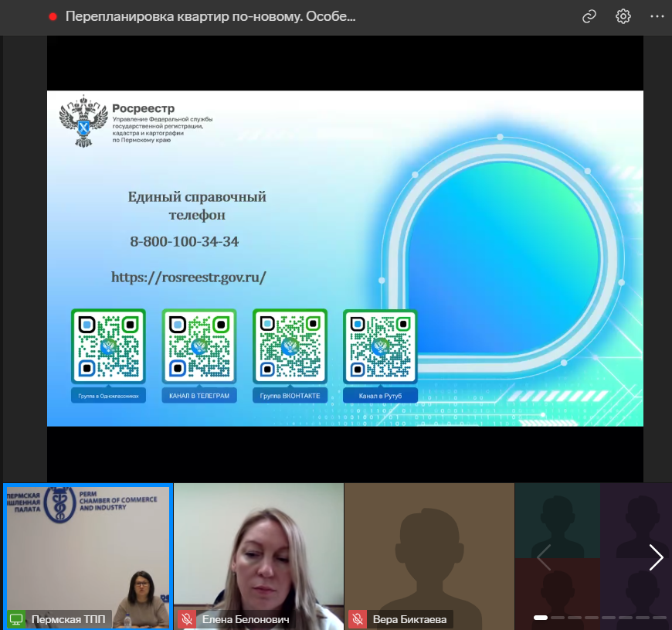Click muted microphone icon for Елена Белонович
This screenshot has width=672, height=630.
coord(187,619)
